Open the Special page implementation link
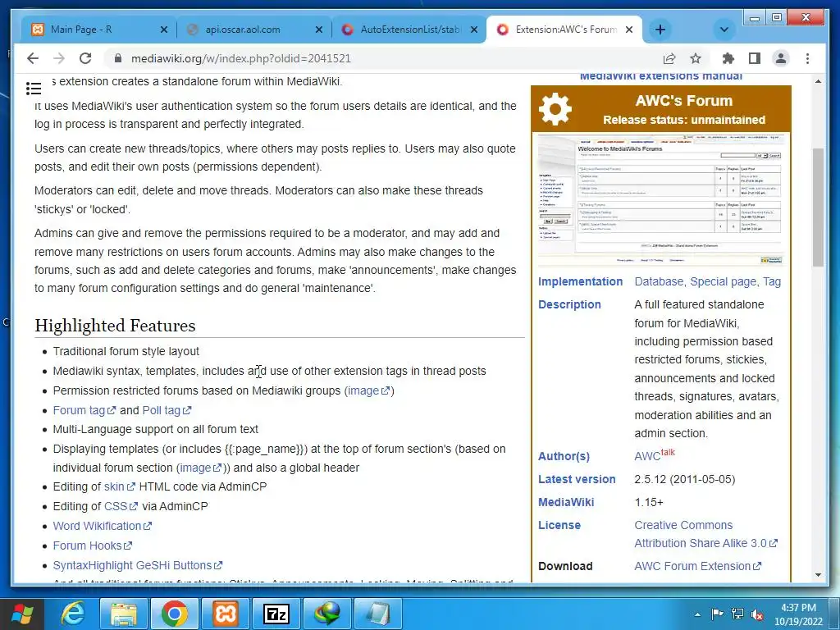Viewport: 840px width, 630px height. [x=723, y=282]
